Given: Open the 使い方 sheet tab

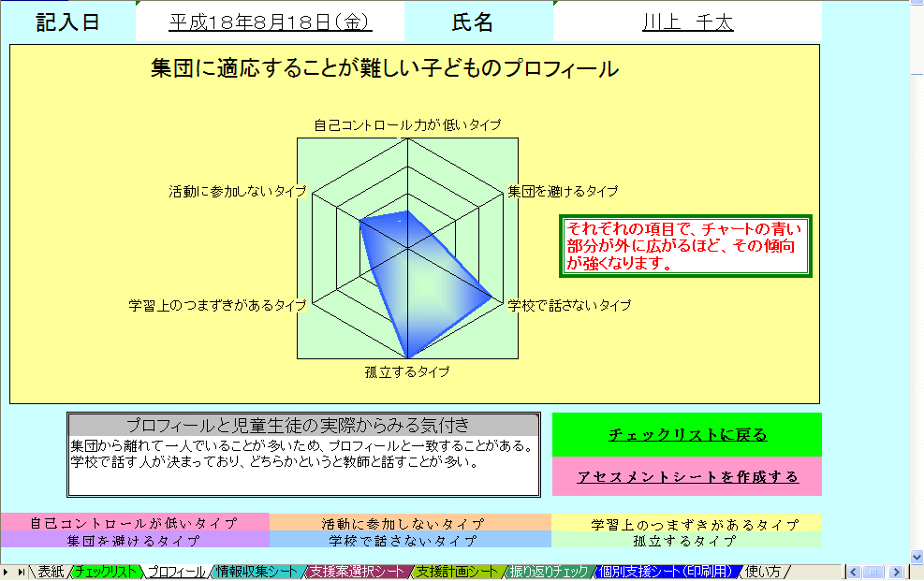Looking at the screenshot, I should [x=763, y=572].
